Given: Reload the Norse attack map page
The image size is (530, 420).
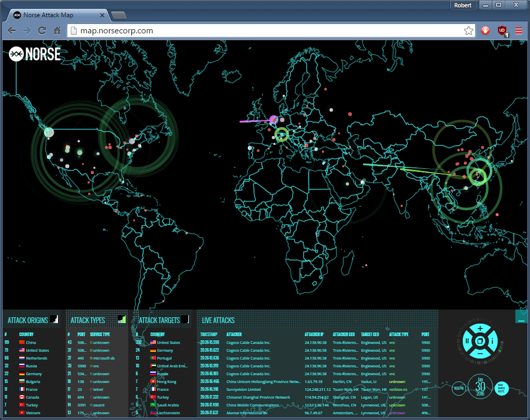Looking at the screenshot, I should pos(42,31).
